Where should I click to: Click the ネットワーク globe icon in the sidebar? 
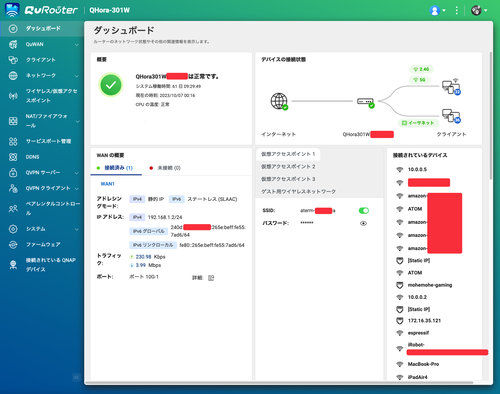coord(13,76)
